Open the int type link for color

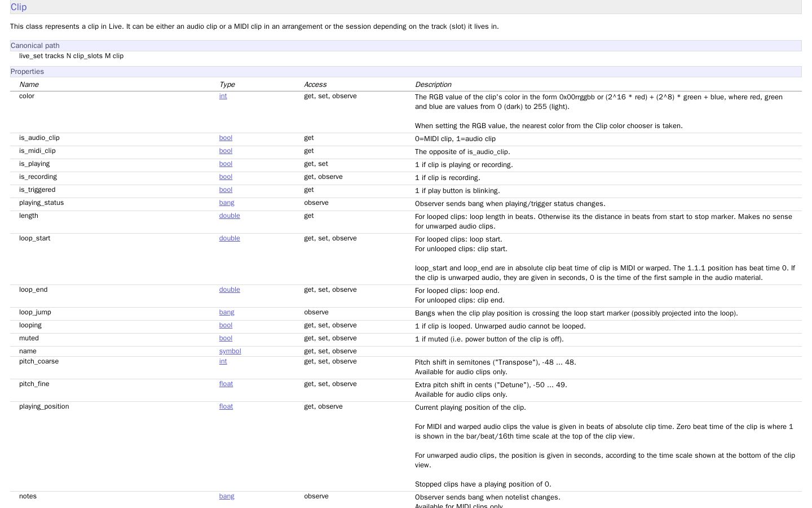[223, 96]
